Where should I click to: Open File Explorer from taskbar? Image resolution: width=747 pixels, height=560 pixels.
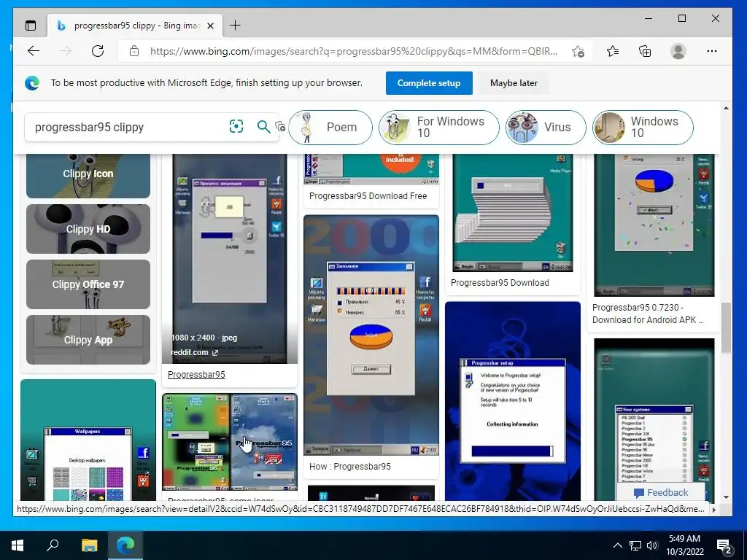(x=89, y=545)
